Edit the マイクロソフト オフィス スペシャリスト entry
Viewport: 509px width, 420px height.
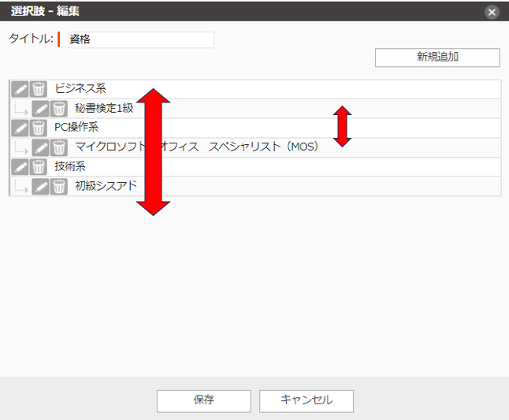point(40,147)
